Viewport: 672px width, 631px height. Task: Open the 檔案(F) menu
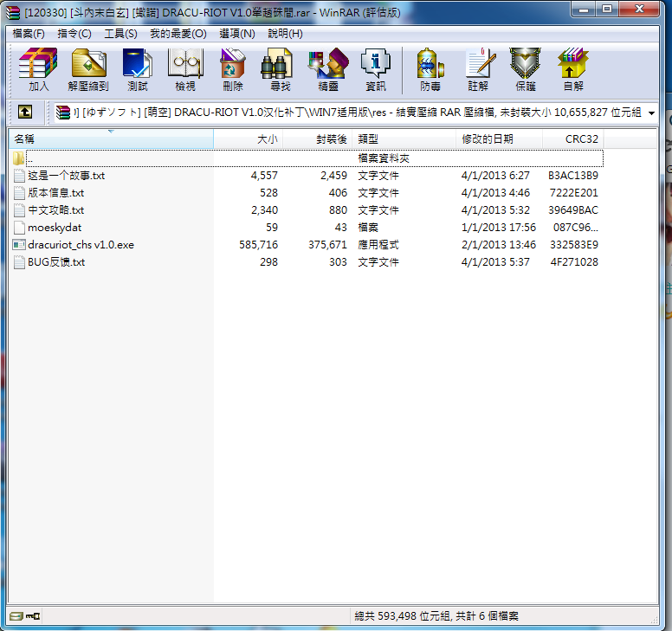pyautogui.click(x=29, y=34)
